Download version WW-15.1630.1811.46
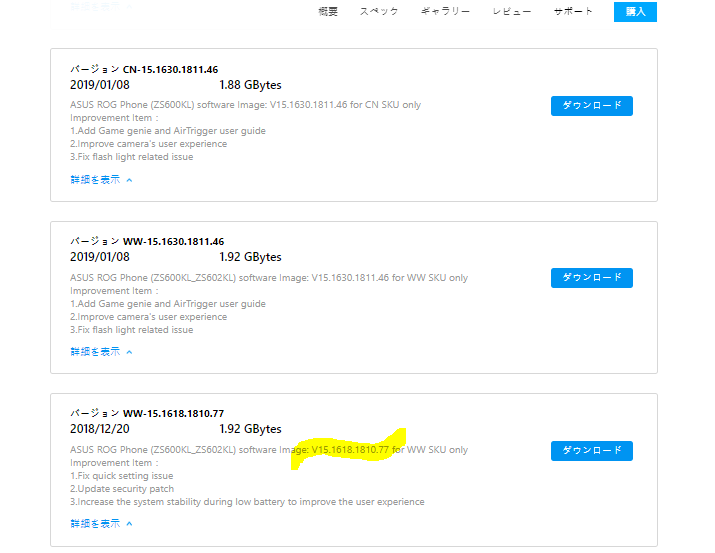 click(x=591, y=278)
